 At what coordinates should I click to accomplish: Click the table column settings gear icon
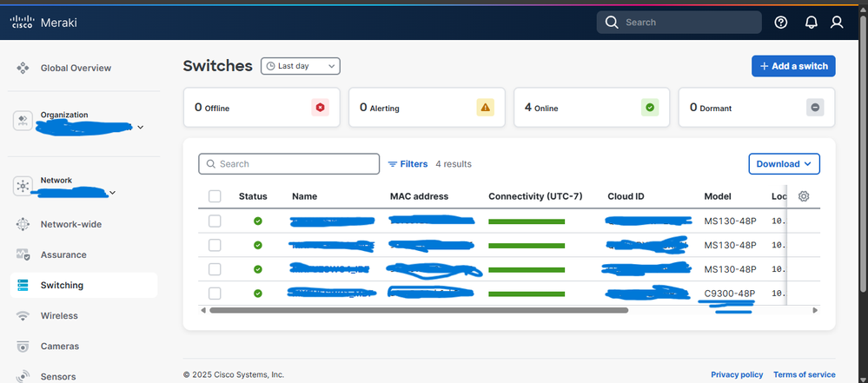click(804, 196)
